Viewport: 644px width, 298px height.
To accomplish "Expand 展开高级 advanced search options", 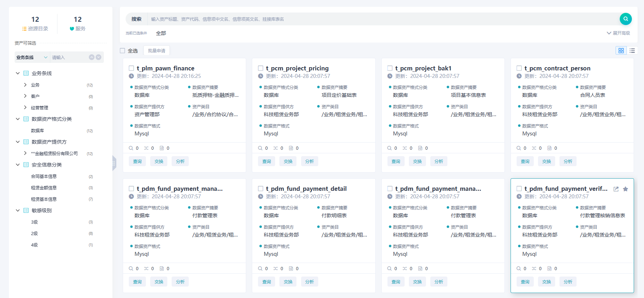I will [x=618, y=33].
